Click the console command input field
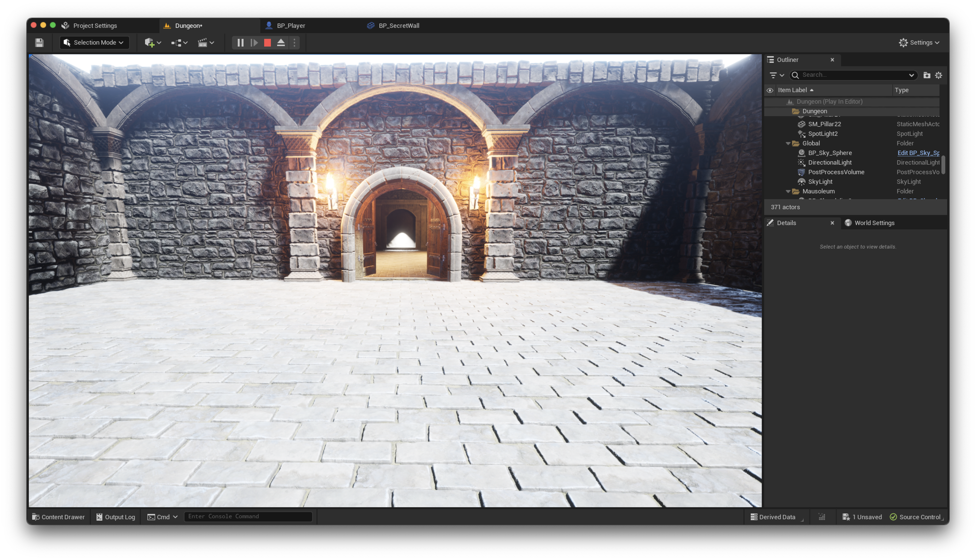 tap(248, 517)
